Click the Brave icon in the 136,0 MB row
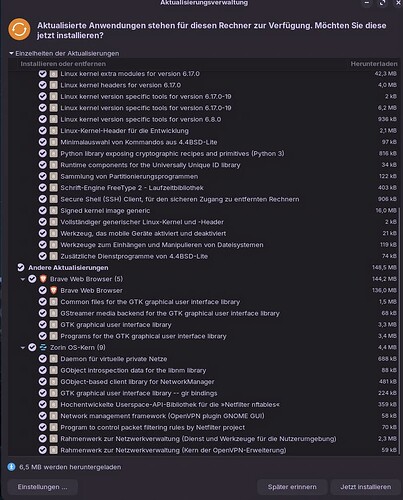This screenshot has height=500, width=403. point(53,290)
